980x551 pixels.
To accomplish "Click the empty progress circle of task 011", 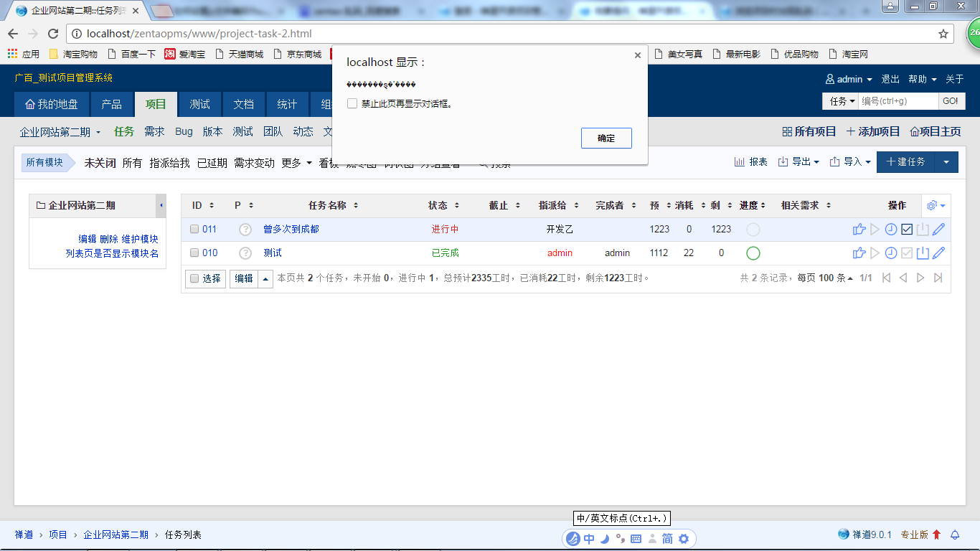I will tap(753, 230).
